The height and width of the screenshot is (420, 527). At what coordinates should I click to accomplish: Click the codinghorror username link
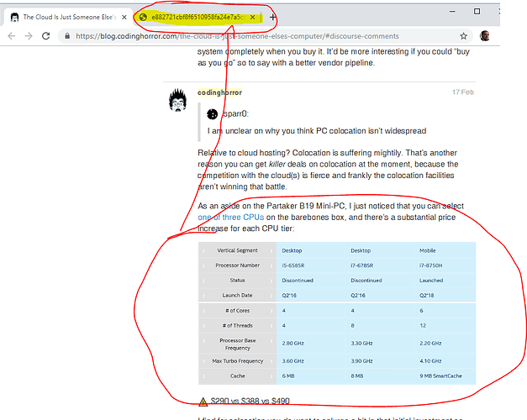[220, 92]
